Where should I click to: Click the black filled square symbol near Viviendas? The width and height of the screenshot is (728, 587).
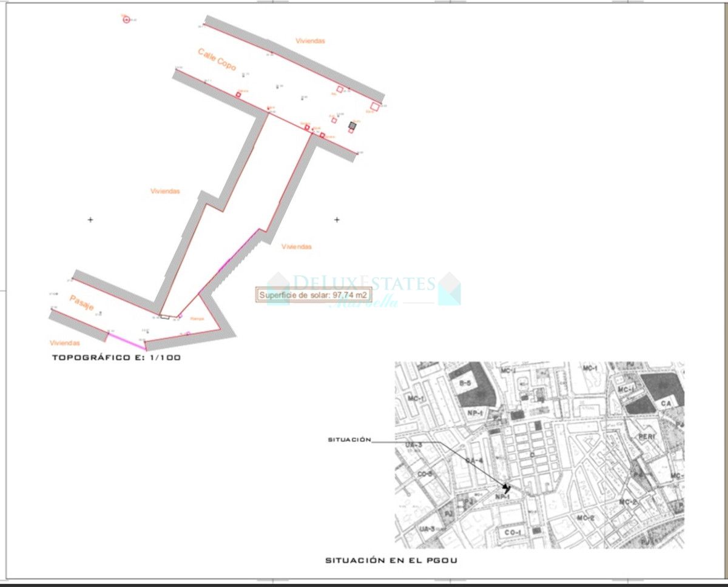[x=352, y=126]
